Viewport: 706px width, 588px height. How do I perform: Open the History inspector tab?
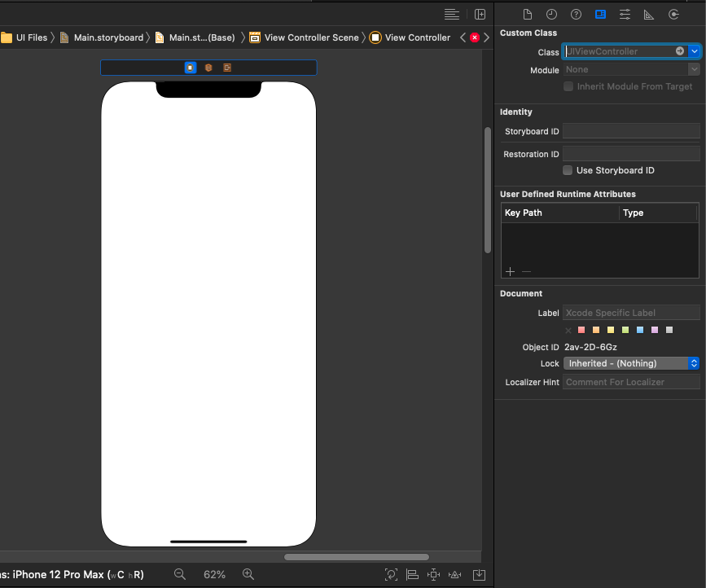[x=551, y=15]
